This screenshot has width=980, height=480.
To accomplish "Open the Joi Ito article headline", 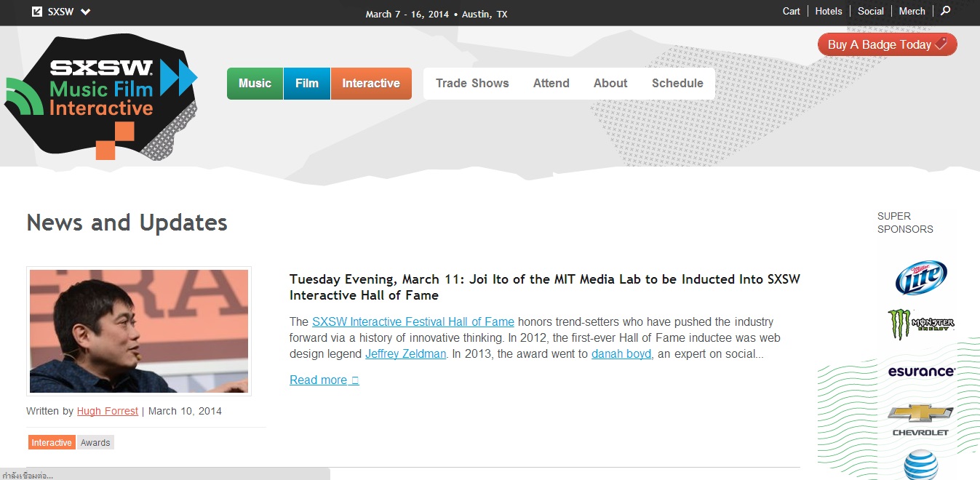I will [545, 287].
